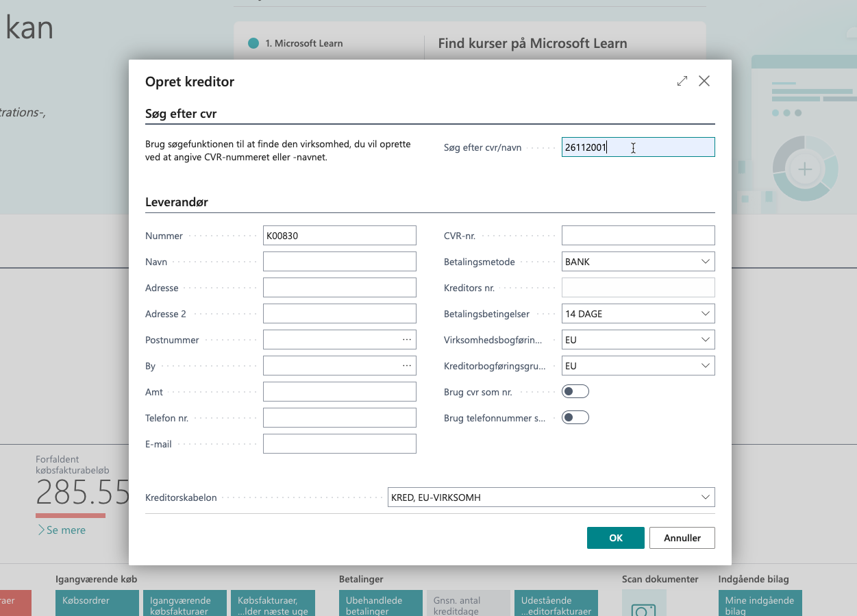Expand the Betalingsmetode dropdown
Viewport: 857px width, 616px height.
tap(705, 262)
